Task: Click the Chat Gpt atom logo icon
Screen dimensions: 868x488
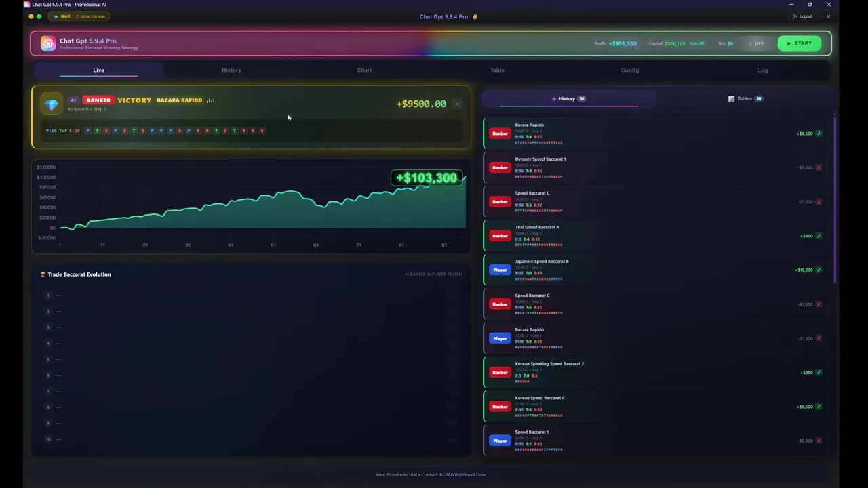Action: (x=47, y=43)
